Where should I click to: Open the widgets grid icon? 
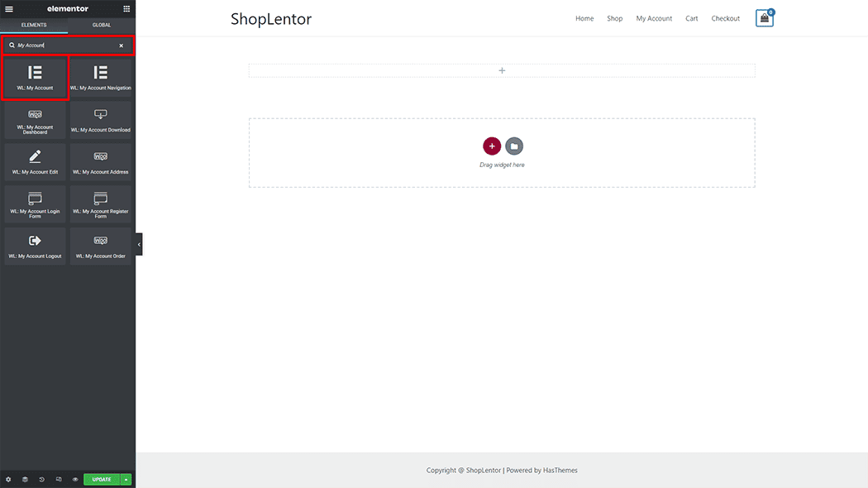(126, 9)
